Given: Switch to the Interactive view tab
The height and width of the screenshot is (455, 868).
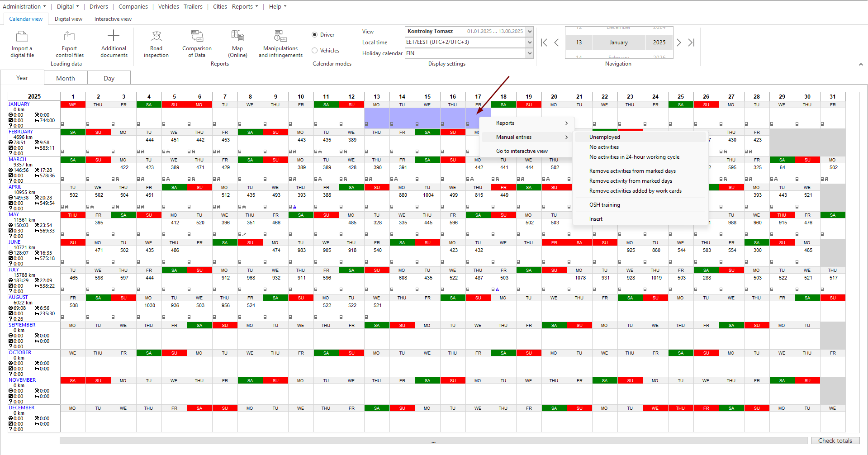Looking at the screenshot, I should coord(113,19).
